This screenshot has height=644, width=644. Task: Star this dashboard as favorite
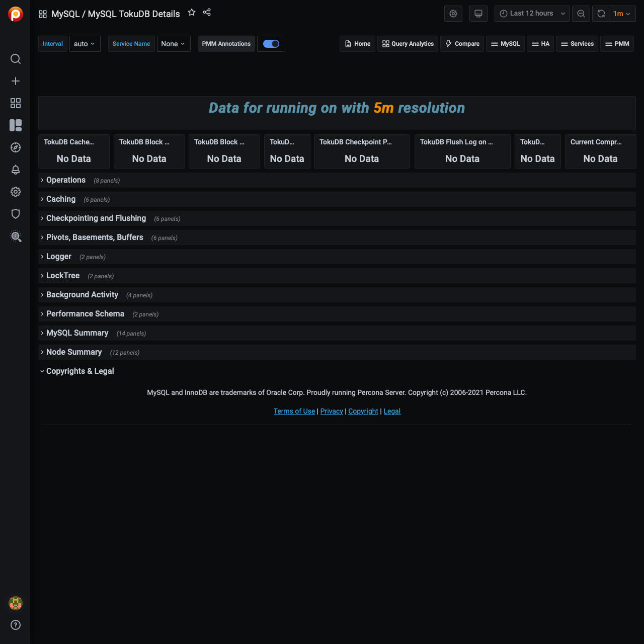coord(192,13)
